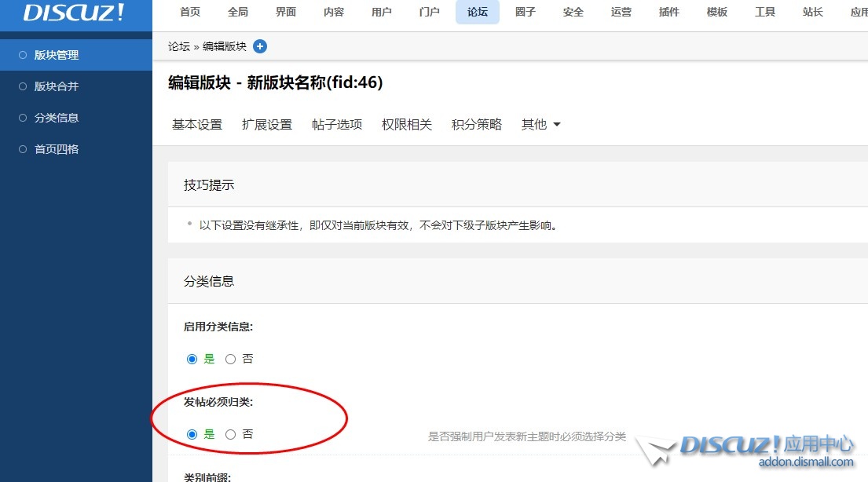Image resolution: width=868 pixels, height=482 pixels.
Task: Select 否 for 启用分类信息
Action: tap(230, 359)
